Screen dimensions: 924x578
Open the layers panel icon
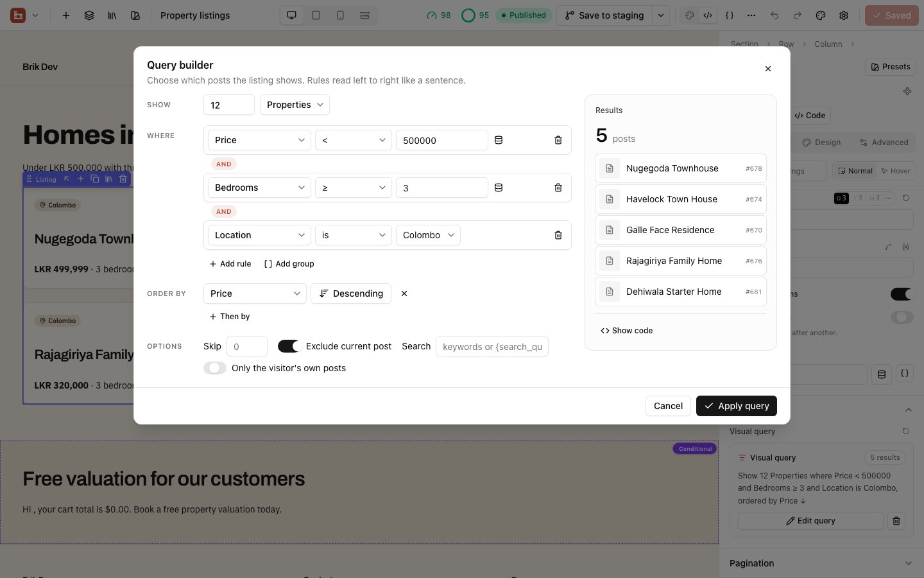point(89,15)
